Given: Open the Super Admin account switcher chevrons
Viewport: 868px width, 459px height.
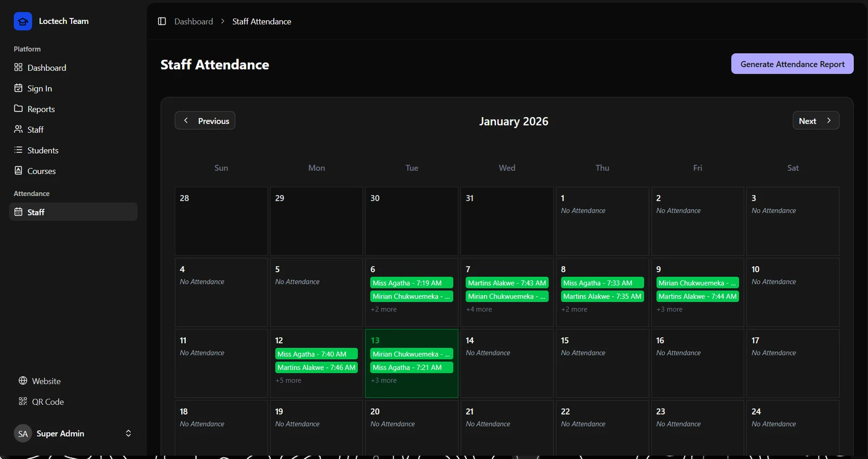Looking at the screenshot, I should pyautogui.click(x=129, y=433).
